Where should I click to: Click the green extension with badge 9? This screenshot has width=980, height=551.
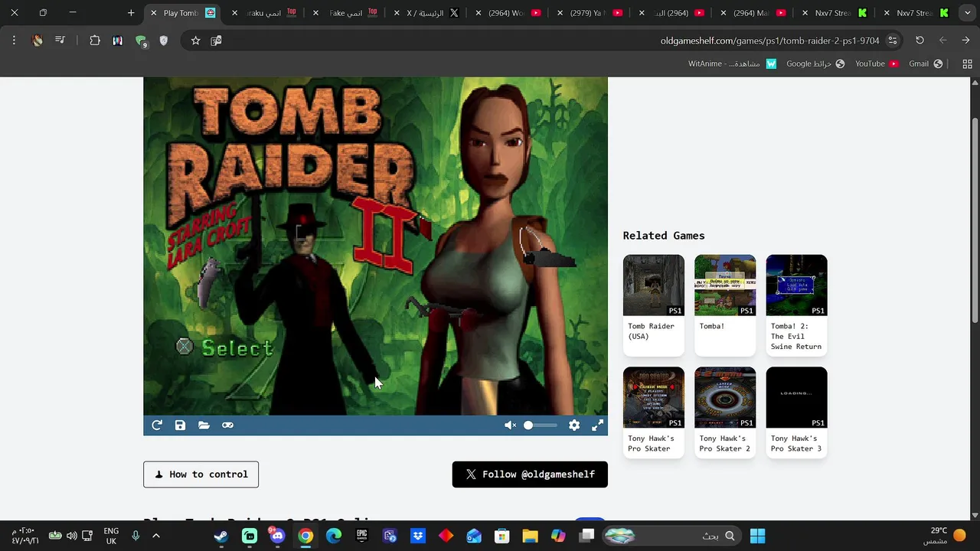click(141, 41)
